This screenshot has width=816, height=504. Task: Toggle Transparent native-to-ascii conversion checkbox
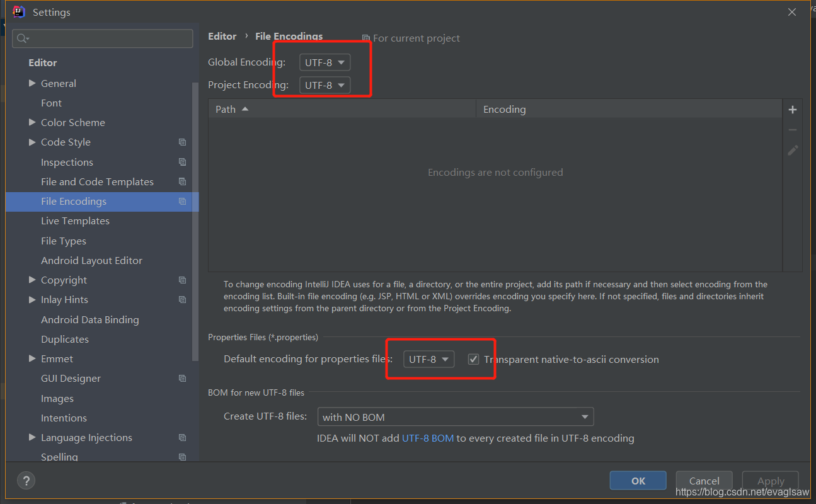tap(474, 359)
